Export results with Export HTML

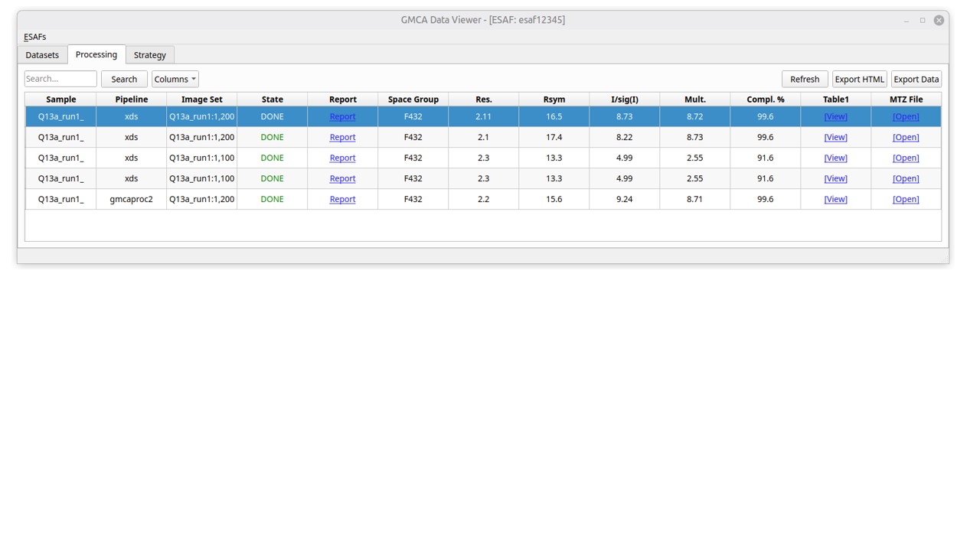coord(859,79)
